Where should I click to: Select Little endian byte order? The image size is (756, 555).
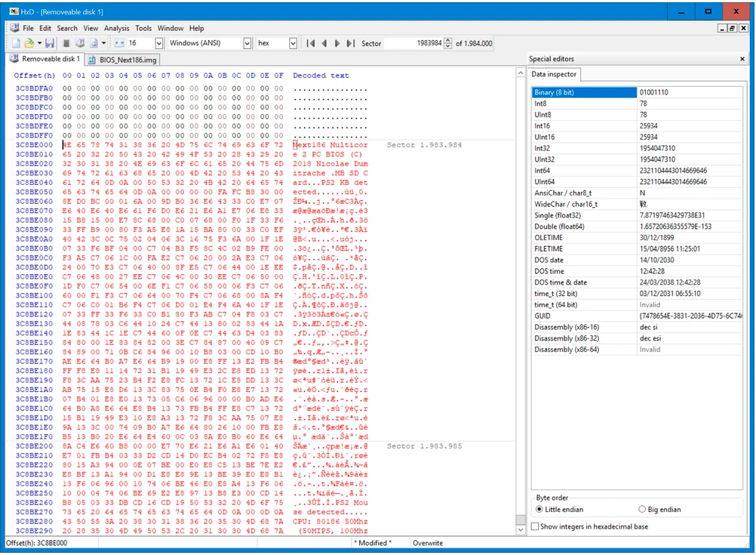539,510
